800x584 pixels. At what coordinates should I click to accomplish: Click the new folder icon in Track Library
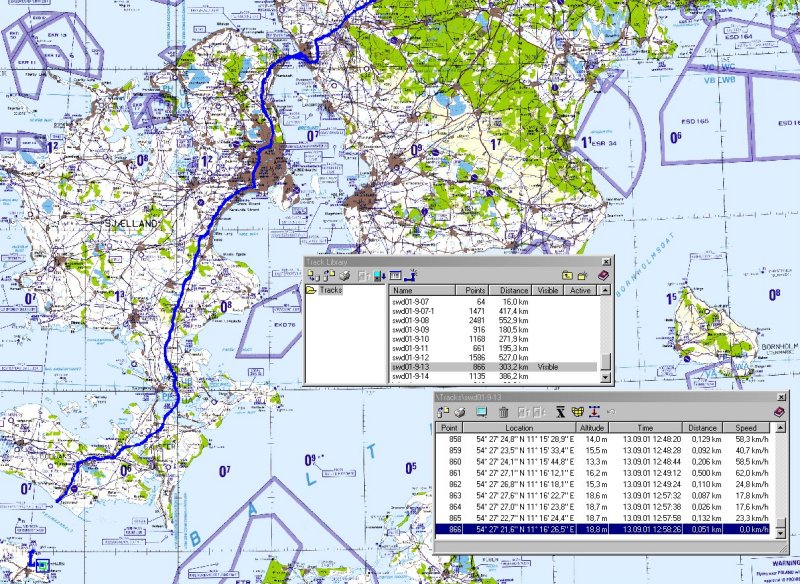tap(581, 274)
